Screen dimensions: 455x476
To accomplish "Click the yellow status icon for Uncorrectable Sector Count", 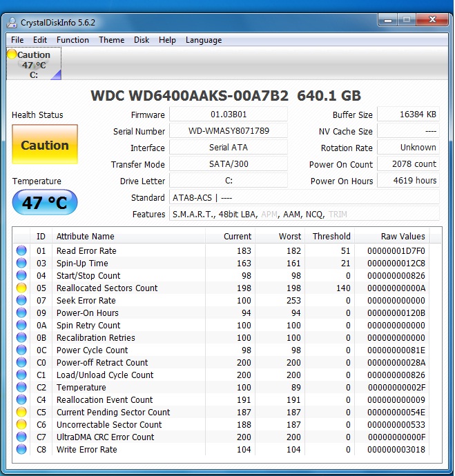I will click(x=21, y=425).
